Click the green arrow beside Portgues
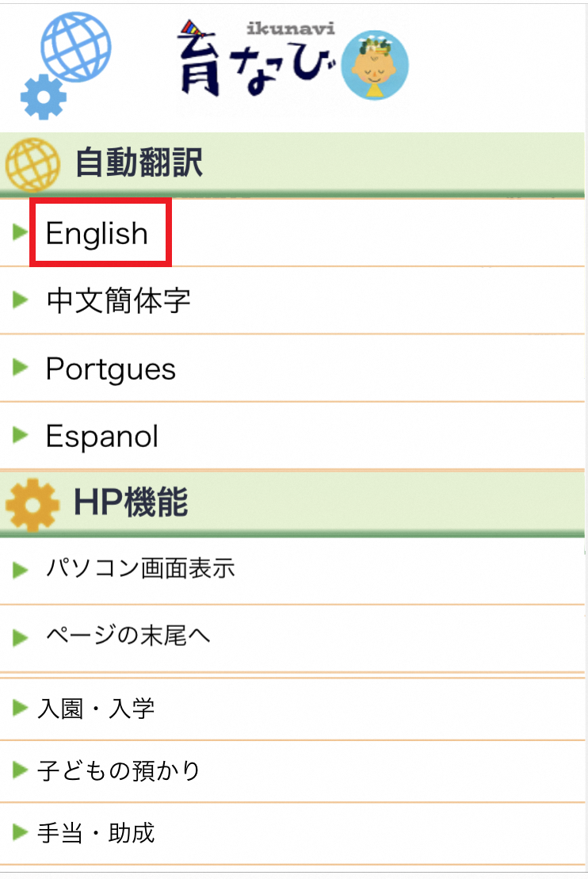 point(21,367)
